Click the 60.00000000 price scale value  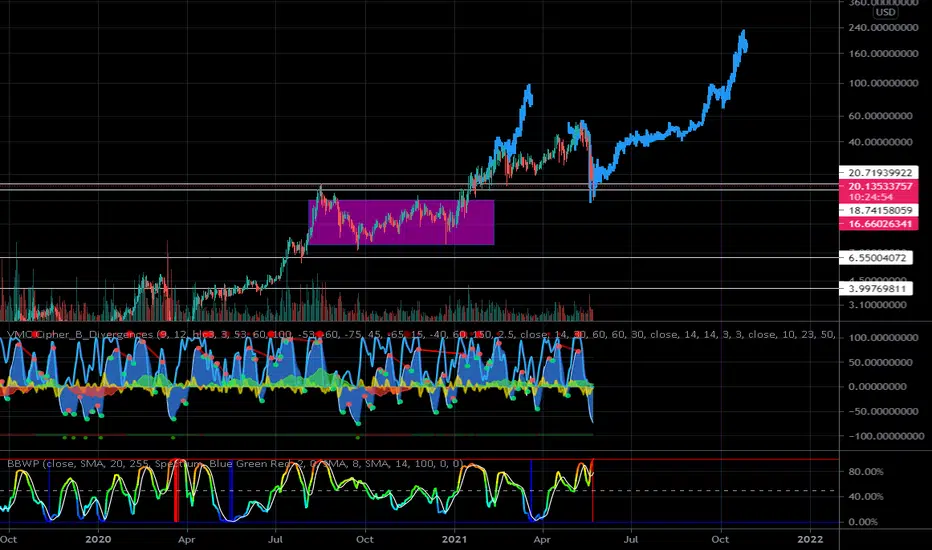click(x=880, y=115)
